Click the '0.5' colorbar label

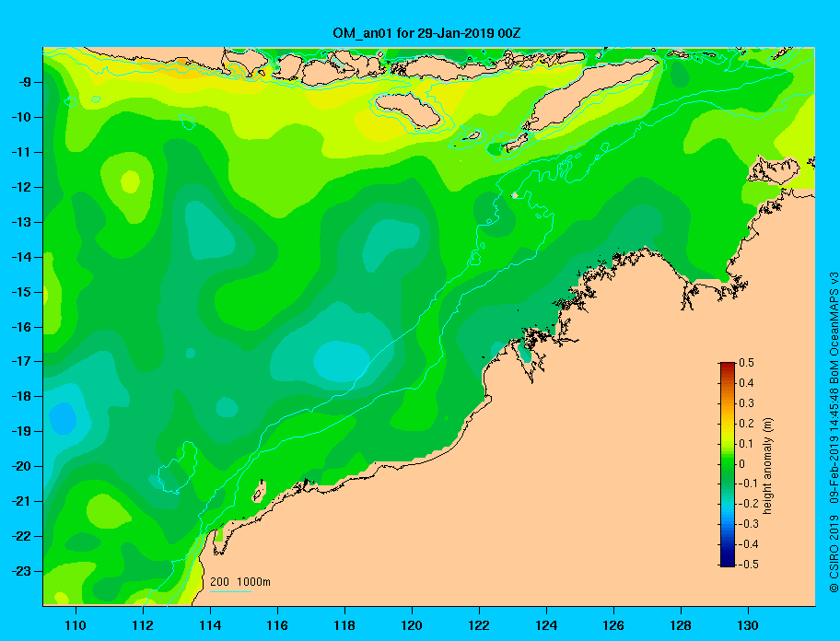pyautogui.click(x=746, y=363)
